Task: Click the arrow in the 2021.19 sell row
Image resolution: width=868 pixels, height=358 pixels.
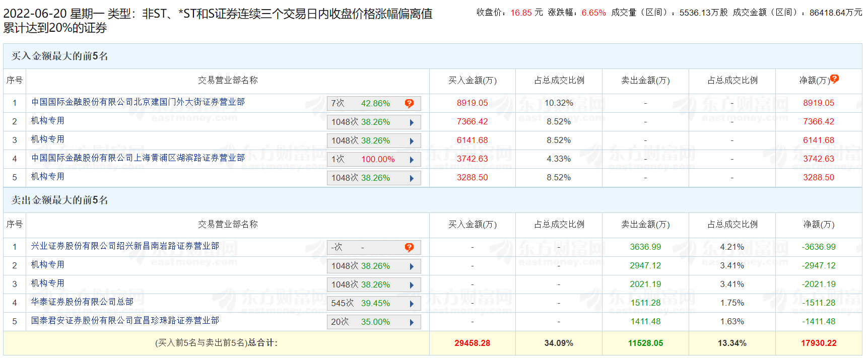Action: click(412, 285)
